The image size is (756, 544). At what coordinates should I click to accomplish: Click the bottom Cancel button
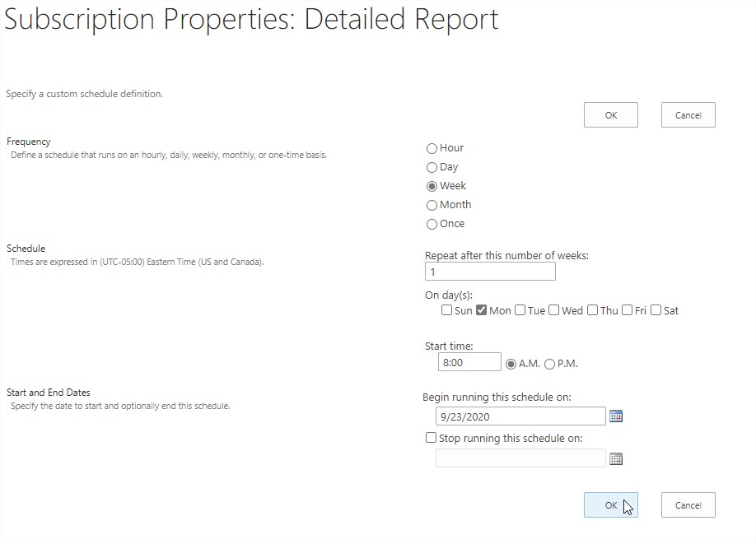tap(688, 505)
